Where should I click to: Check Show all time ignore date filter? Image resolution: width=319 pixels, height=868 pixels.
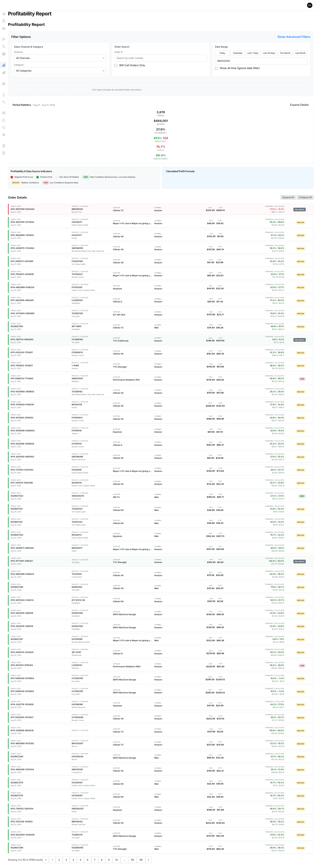tap(216, 68)
